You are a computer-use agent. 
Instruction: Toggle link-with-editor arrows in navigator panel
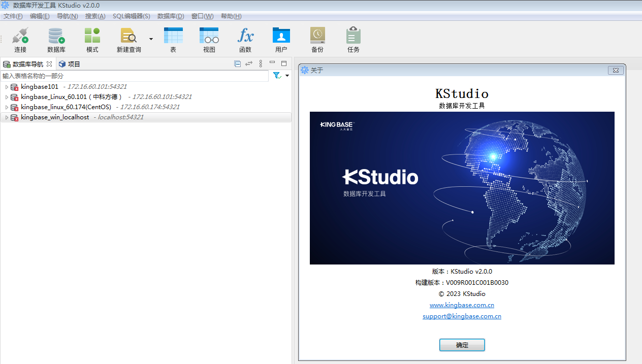coord(249,64)
